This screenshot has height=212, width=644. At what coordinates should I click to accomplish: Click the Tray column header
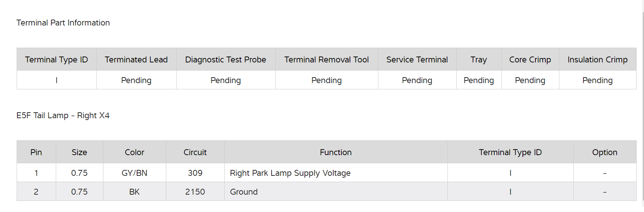[478, 59]
